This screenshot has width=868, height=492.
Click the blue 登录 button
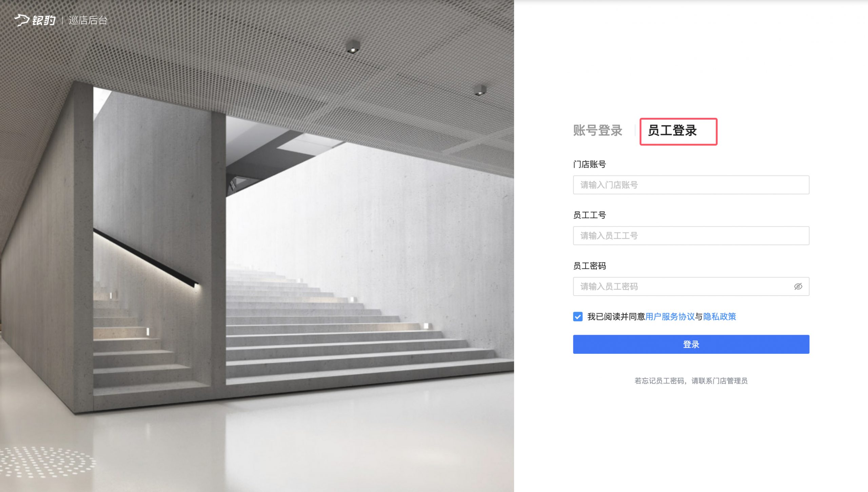click(691, 344)
